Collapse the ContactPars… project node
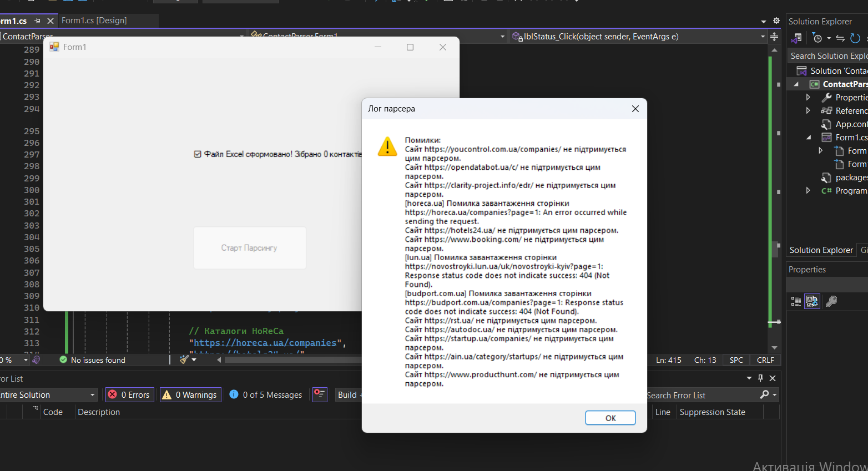 [x=796, y=84]
